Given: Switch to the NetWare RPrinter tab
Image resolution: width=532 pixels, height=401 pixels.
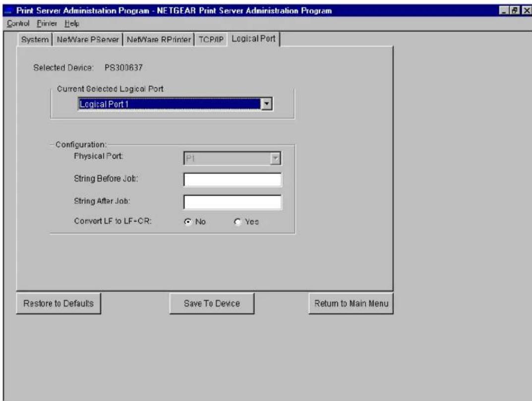Looking at the screenshot, I should [x=159, y=39].
